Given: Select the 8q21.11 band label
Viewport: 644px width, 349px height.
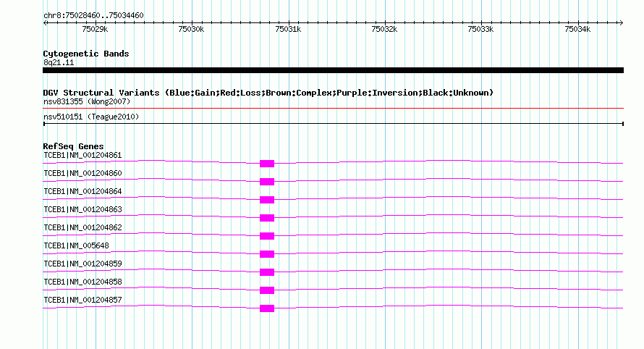Looking at the screenshot, I should tap(59, 62).
